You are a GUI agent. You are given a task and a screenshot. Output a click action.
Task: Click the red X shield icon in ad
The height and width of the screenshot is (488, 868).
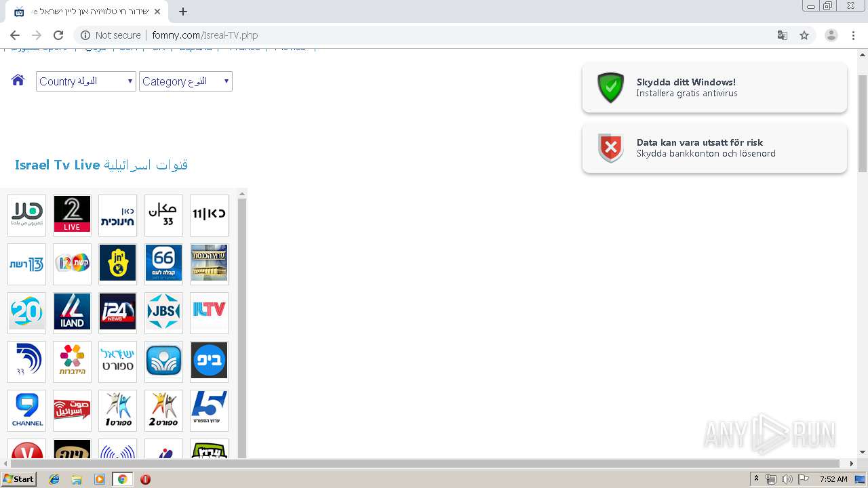click(610, 148)
